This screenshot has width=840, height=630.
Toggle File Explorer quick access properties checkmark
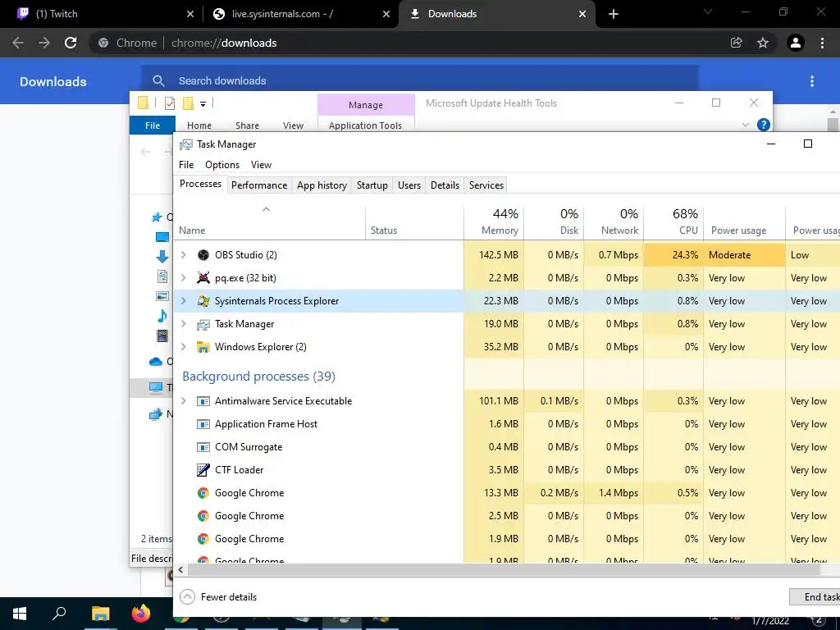click(170, 103)
